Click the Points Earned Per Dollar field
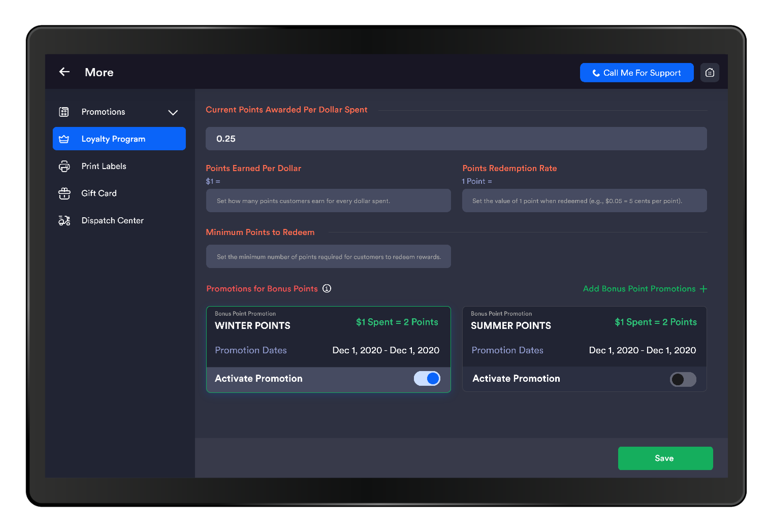Viewport: 769px width, 532px height. tap(328, 201)
